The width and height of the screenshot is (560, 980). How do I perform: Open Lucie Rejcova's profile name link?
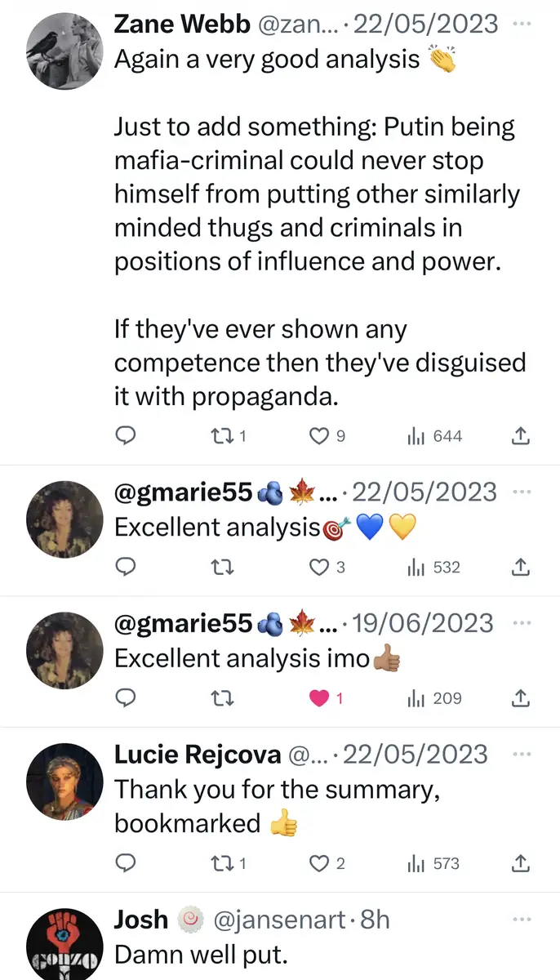196,754
